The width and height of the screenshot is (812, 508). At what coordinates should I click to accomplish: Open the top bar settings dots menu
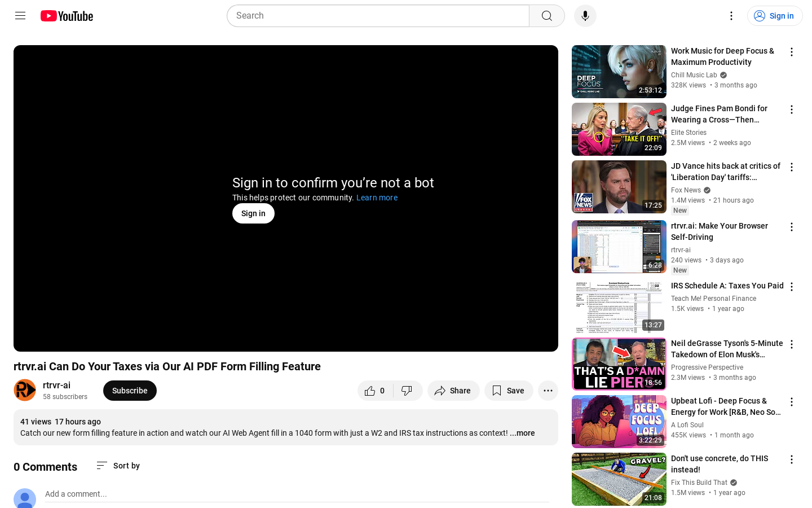coord(731,16)
